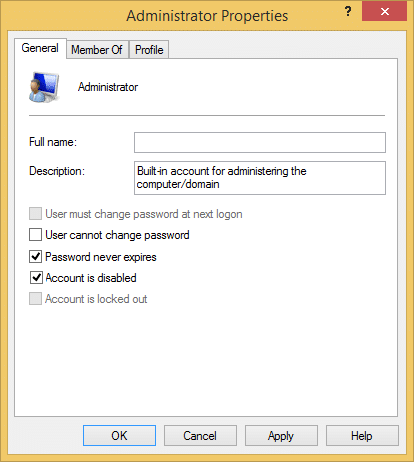Click into the Full name field
This screenshot has width=414, height=462.
click(260, 143)
